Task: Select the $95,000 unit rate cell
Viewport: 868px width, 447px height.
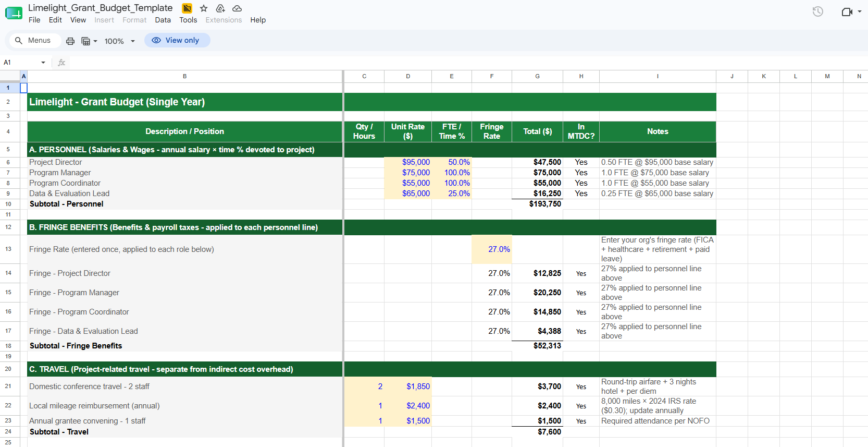Action: (x=408, y=162)
